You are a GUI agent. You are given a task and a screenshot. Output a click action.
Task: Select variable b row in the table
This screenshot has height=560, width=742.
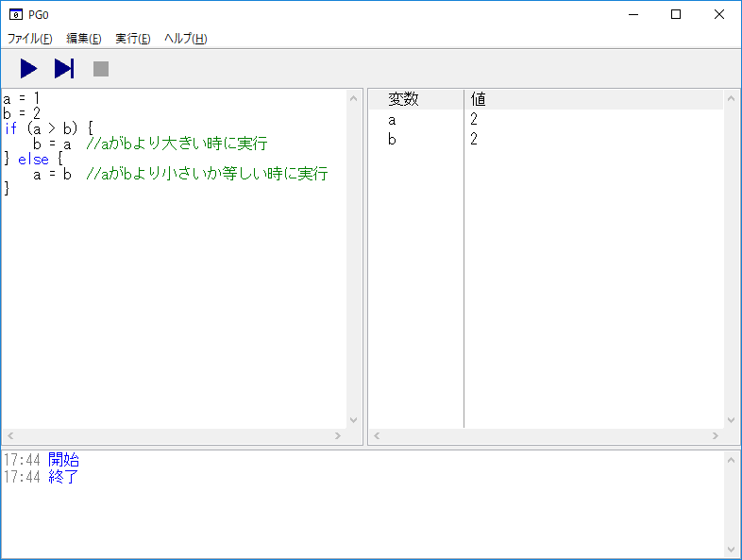click(x=546, y=139)
